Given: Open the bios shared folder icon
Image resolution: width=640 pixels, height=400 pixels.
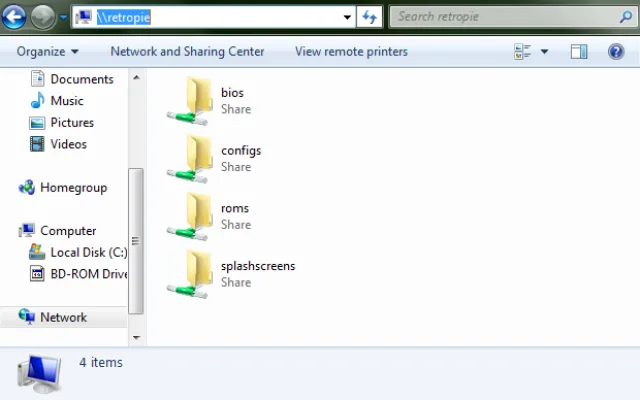Looking at the screenshot, I should pos(190,100).
